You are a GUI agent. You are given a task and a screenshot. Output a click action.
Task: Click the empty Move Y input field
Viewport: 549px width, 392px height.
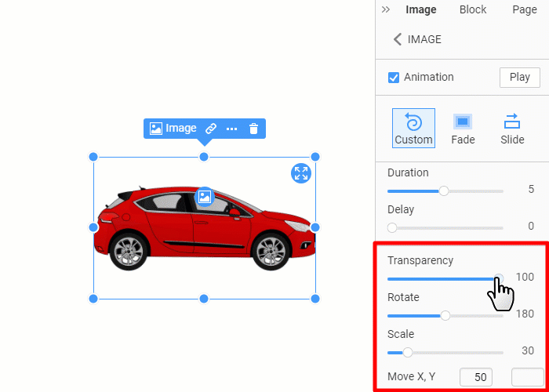coord(528,377)
